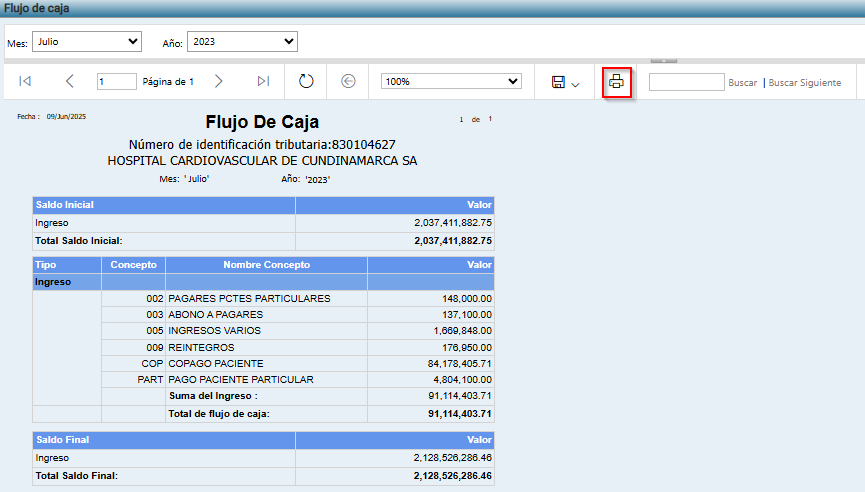
Task: Select the INGRESOS VARIOS concept
Action: coord(215,330)
